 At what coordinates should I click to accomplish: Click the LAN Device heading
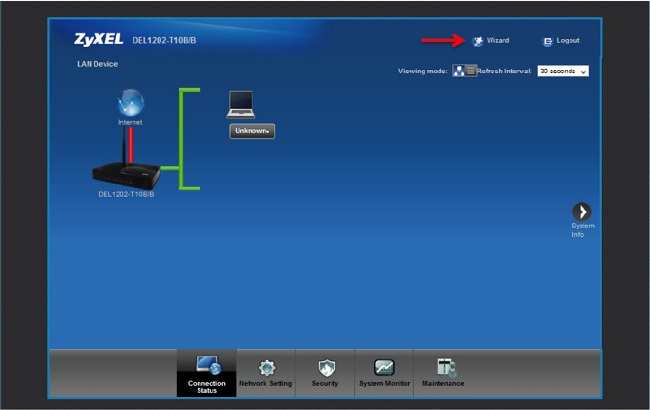coord(97,64)
